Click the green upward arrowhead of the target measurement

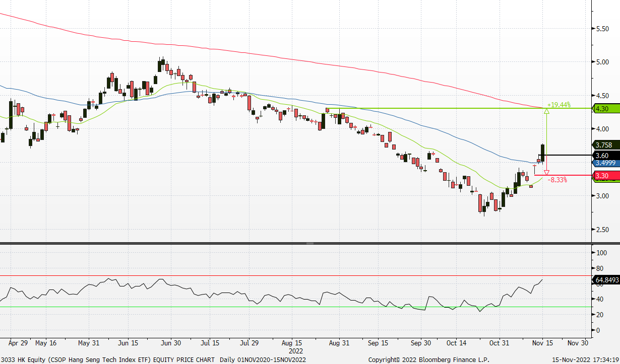click(x=547, y=111)
